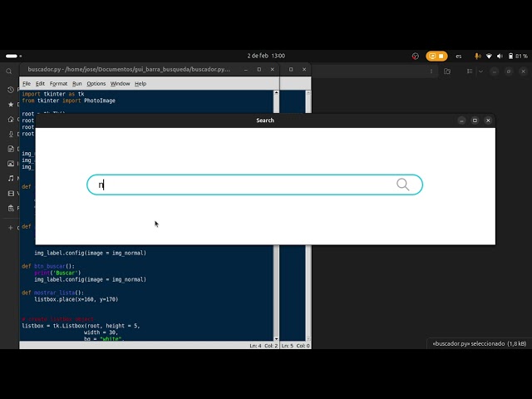
Task: Click the 'listbox = tk.Listbox(root, height = 5,' line
Action: click(81, 326)
